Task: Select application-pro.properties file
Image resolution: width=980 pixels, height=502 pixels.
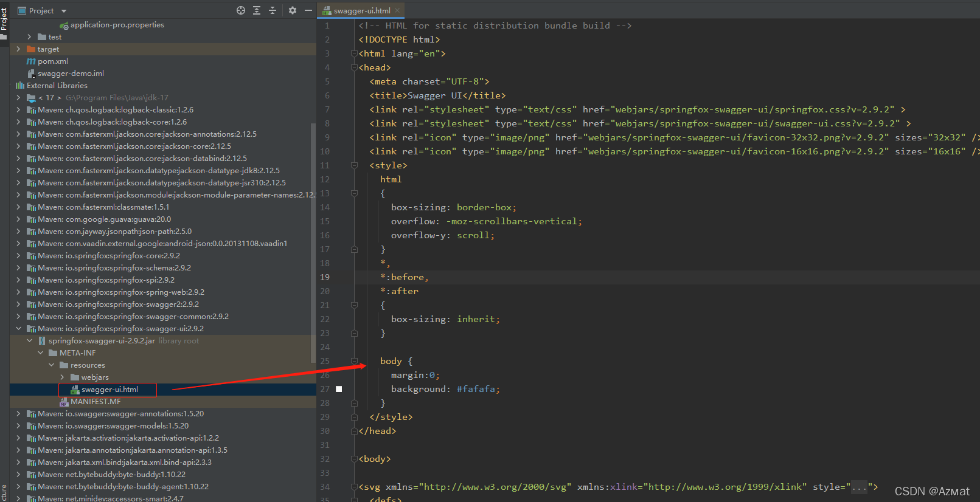Action: 117,25
